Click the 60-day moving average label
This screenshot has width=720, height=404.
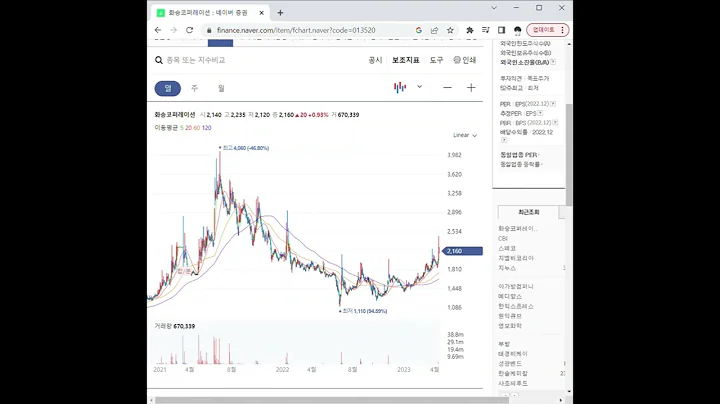point(197,128)
